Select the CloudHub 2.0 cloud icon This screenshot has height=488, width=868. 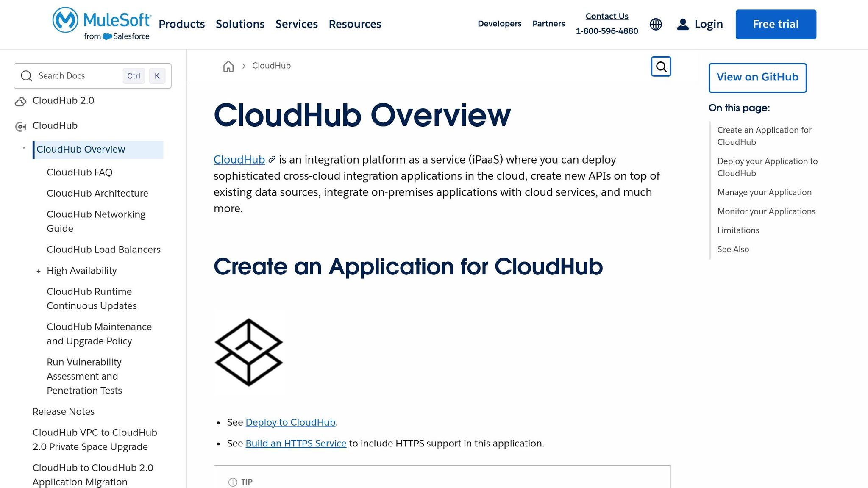point(19,102)
